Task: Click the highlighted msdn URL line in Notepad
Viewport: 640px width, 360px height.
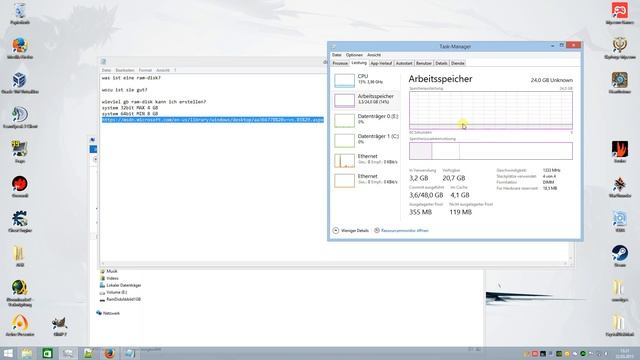Action: pyautogui.click(x=213, y=120)
